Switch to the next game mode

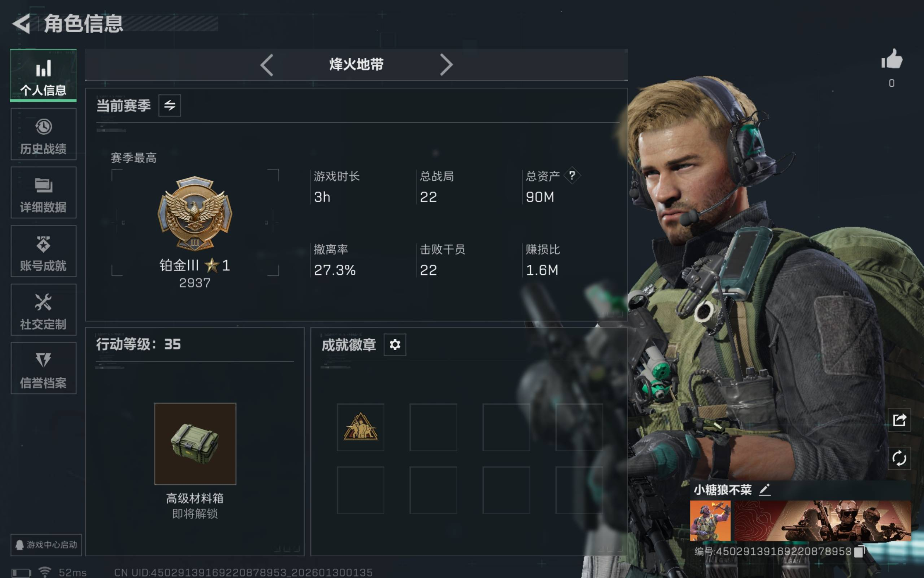point(446,65)
